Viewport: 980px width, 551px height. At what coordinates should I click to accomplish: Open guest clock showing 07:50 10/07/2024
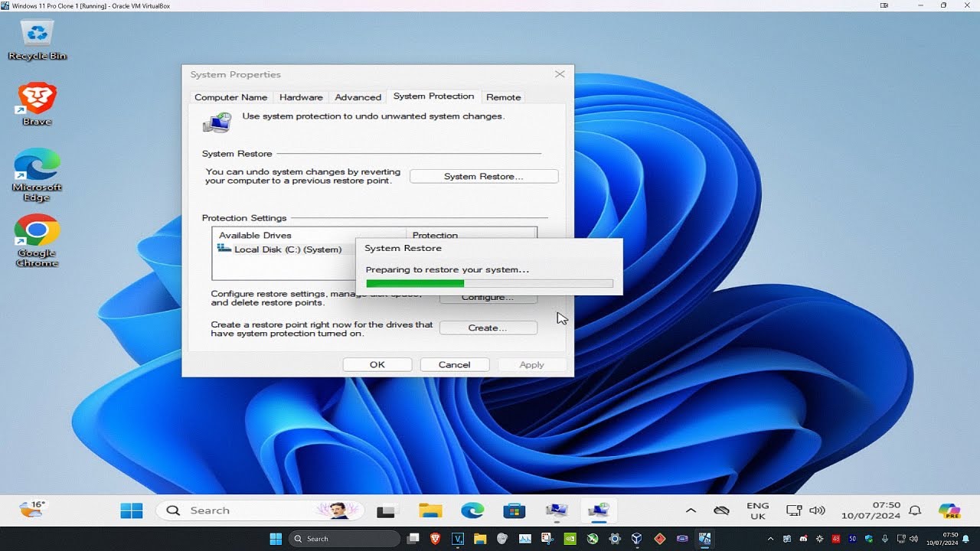point(871,510)
